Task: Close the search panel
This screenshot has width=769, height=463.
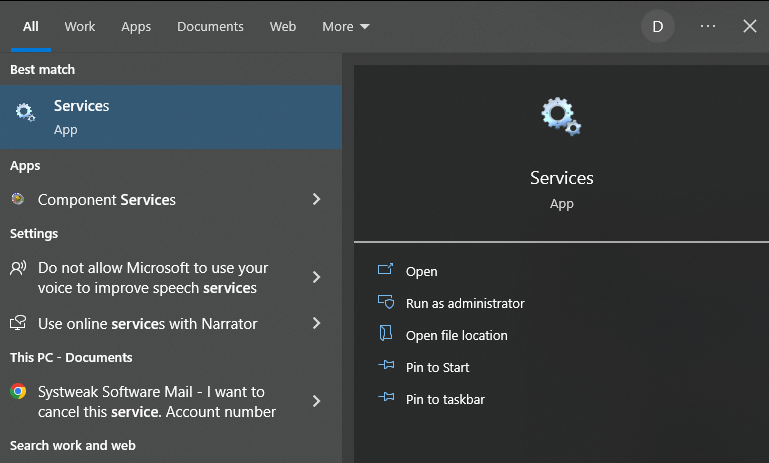Action: click(750, 26)
